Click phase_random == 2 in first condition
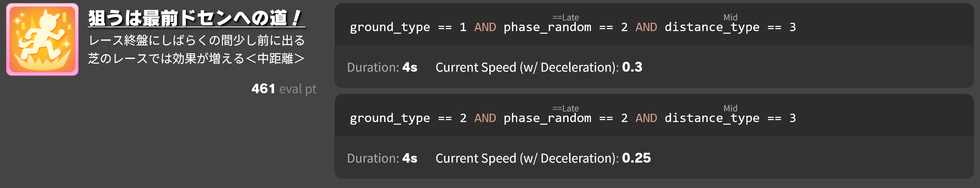980x188 pixels. pos(565,27)
